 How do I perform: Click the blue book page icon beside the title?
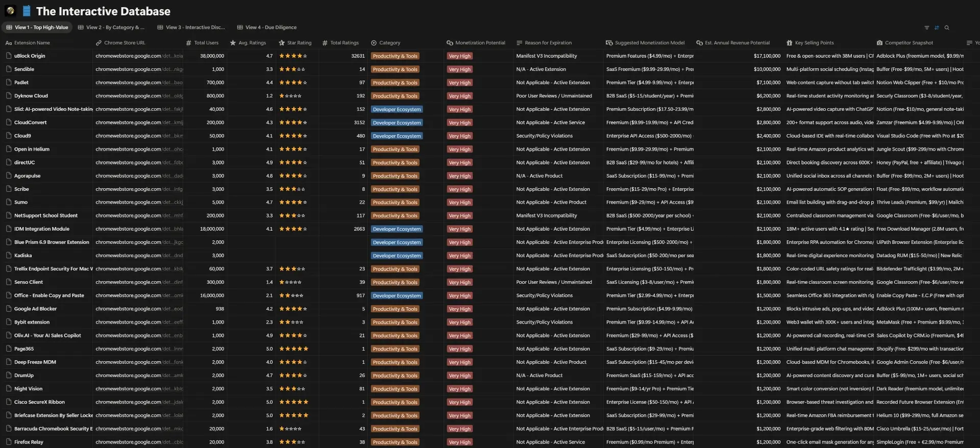(x=27, y=11)
